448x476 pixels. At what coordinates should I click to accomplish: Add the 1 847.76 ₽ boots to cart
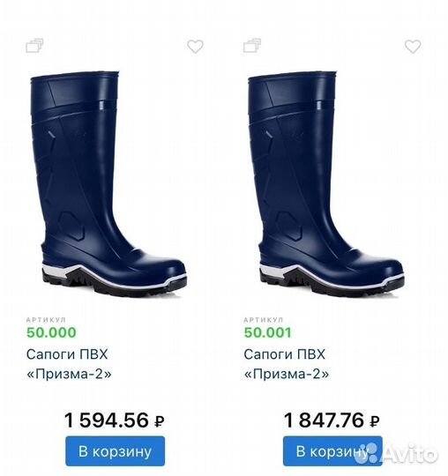[332, 451]
